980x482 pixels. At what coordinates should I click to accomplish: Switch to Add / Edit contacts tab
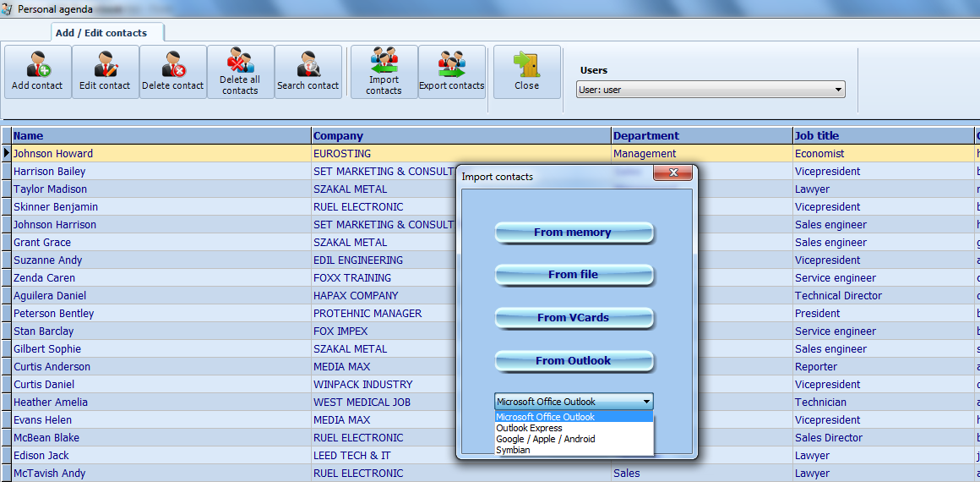click(x=101, y=33)
